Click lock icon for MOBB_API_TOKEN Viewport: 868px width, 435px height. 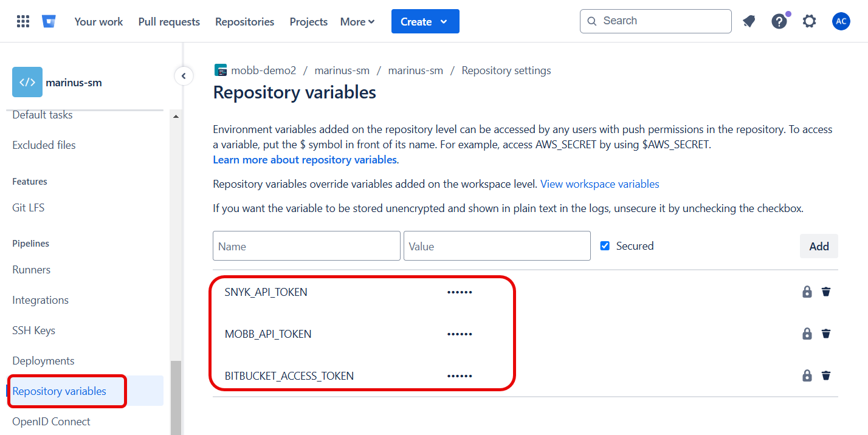coord(807,334)
